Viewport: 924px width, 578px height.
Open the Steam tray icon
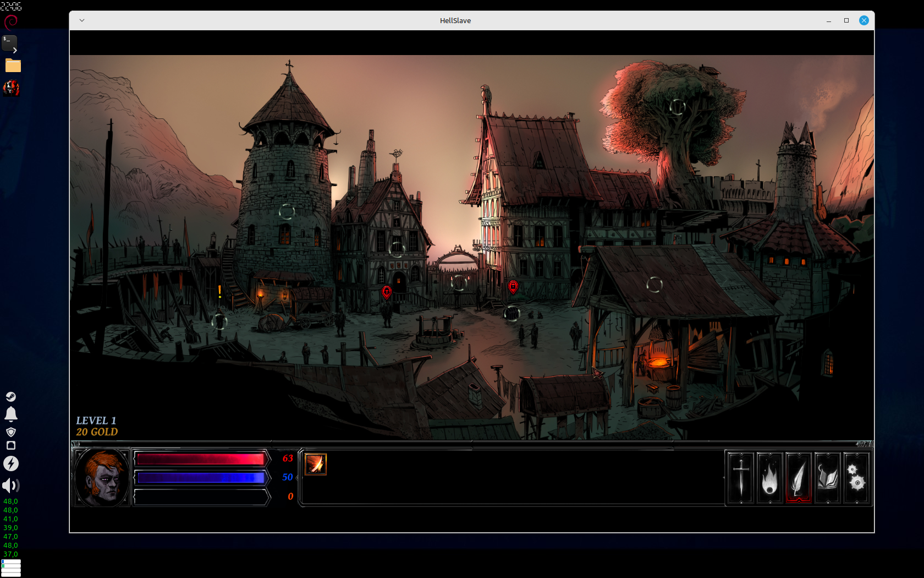pos(10,397)
